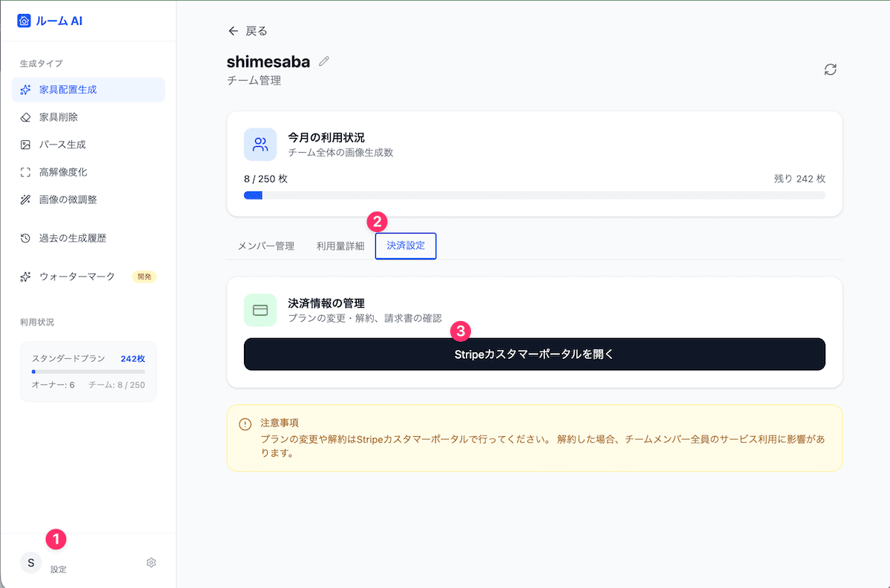Switch to the メンバー管理 tab
Viewport: 890px width, 588px height.
pos(266,246)
